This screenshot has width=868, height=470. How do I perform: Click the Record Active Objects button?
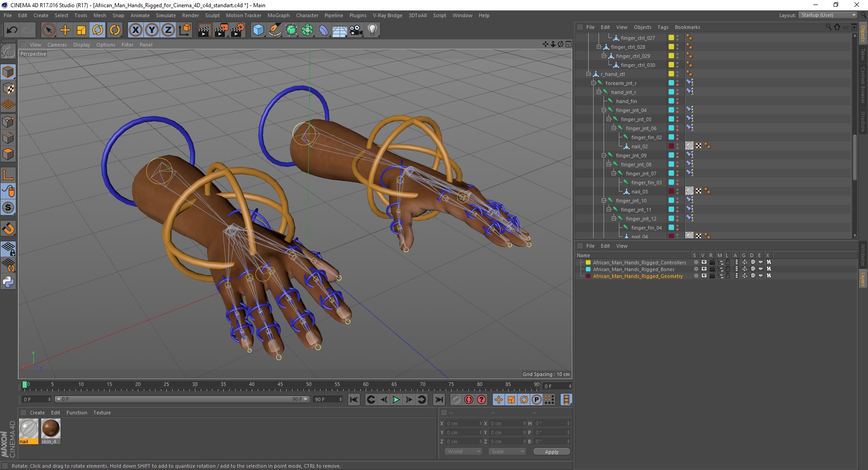point(456,399)
